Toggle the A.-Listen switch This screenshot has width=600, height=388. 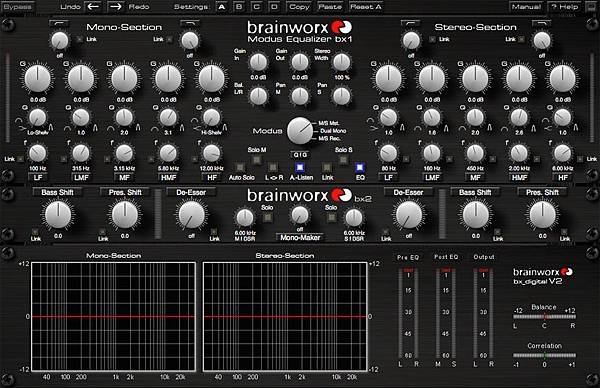pyautogui.click(x=300, y=167)
